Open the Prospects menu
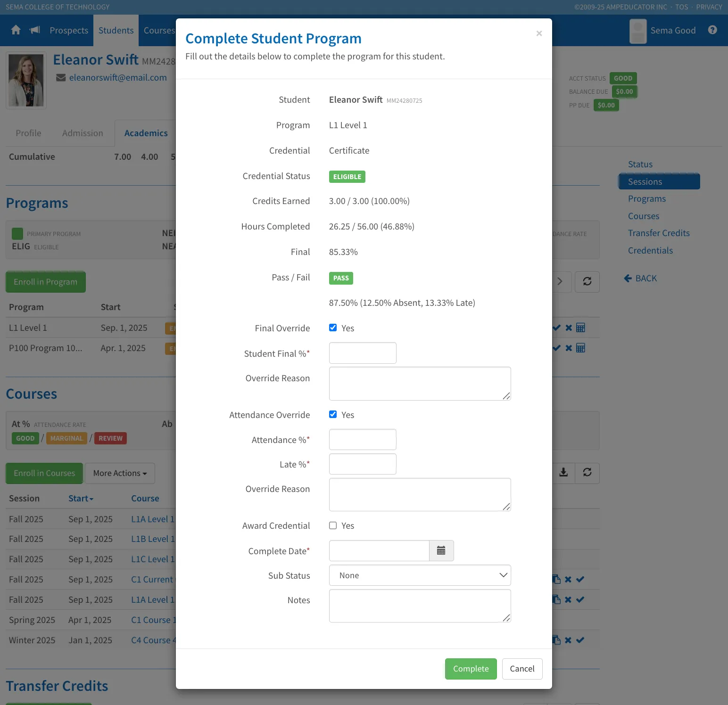This screenshot has width=728, height=705. (69, 31)
